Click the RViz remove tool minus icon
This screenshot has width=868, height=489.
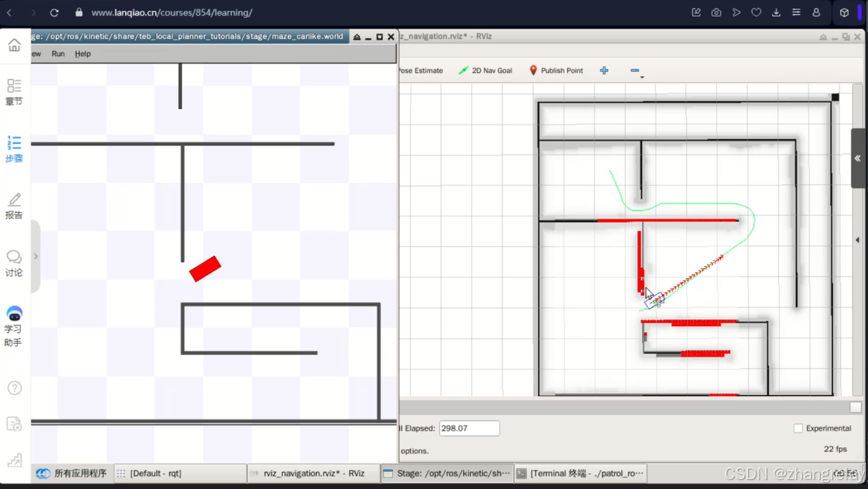(635, 70)
